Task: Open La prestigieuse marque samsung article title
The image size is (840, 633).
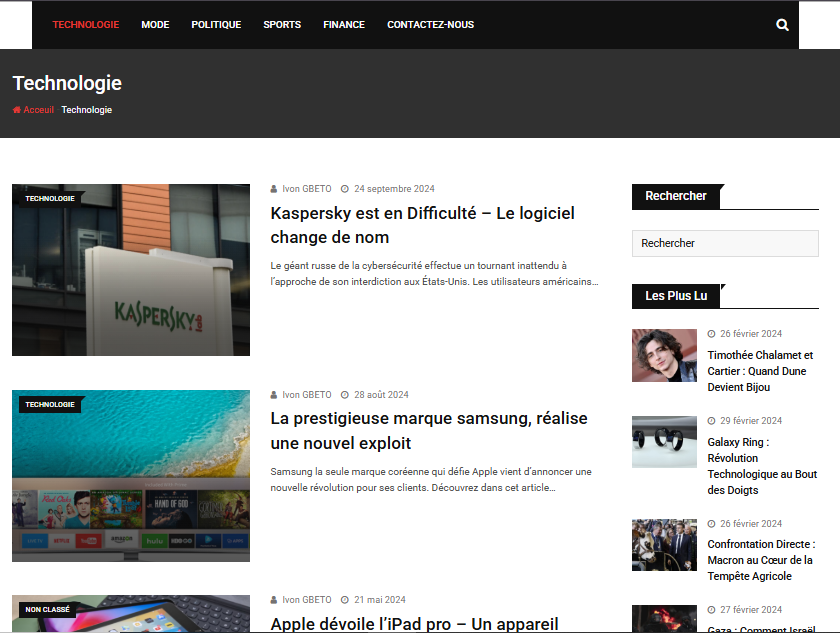Action: 429,431
